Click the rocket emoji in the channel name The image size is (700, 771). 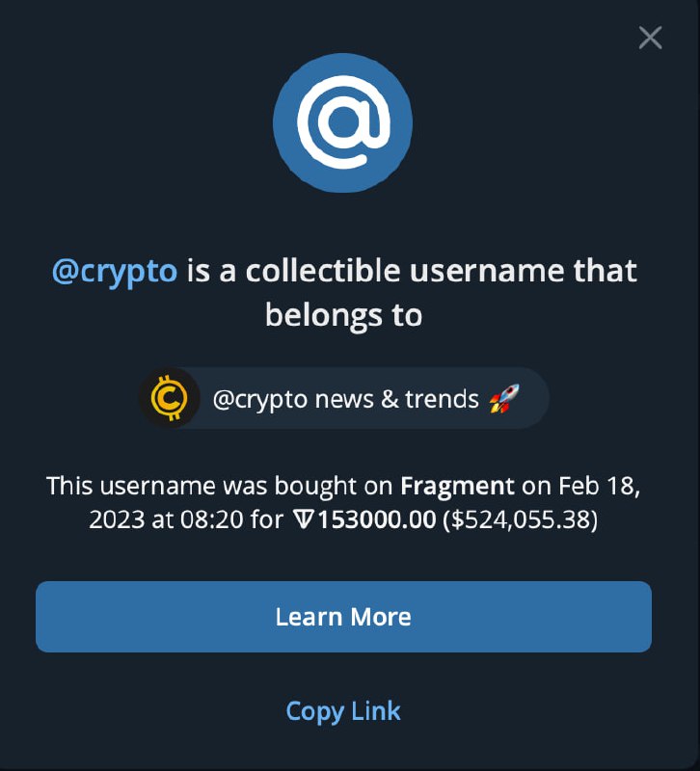point(505,397)
